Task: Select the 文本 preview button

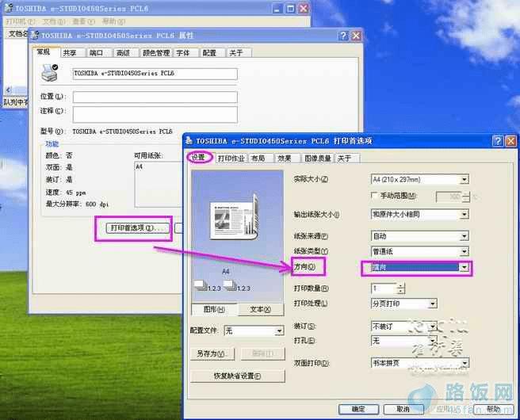Action: click(x=261, y=310)
